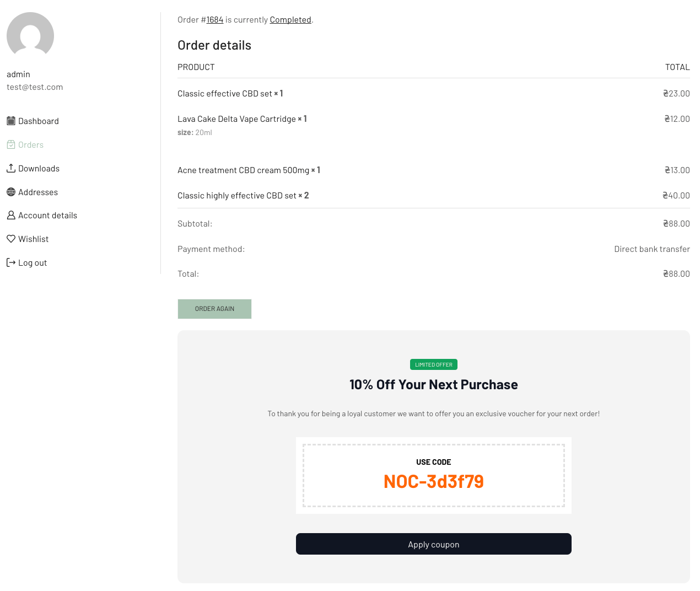Go to Downloads section
Screen dimensions: 700x591
39,169
